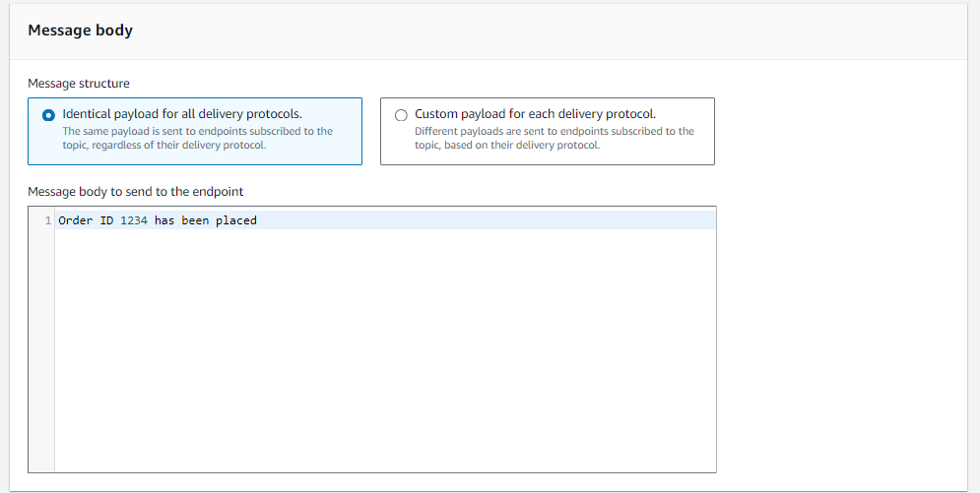Click the blank gutter below line 1

[41, 344]
